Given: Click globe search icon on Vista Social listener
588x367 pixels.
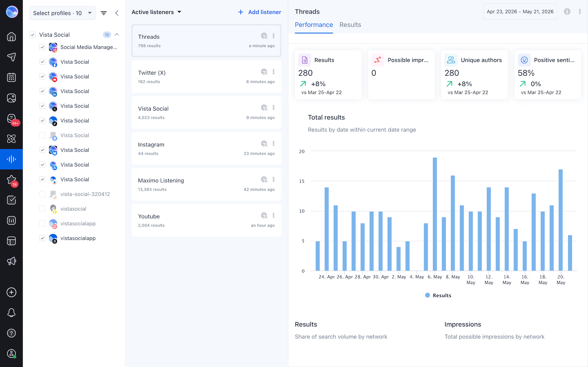Looking at the screenshot, I should (x=264, y=108).
